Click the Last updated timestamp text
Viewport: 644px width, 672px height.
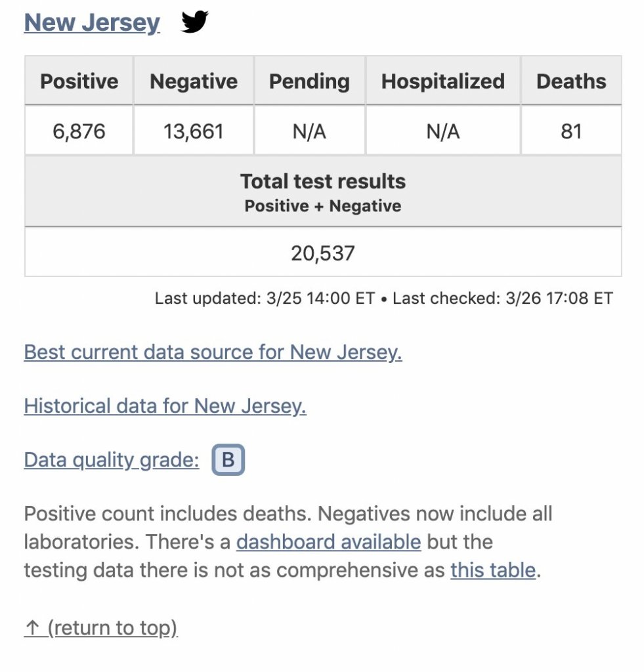point(265,299)
